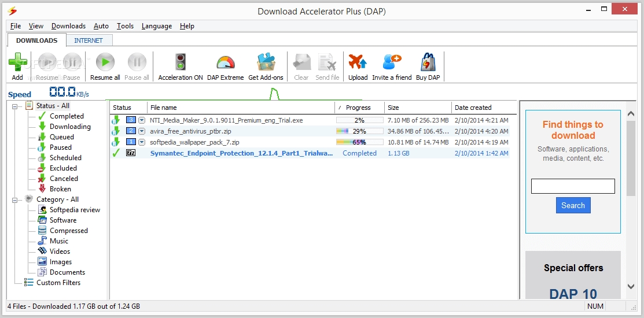
Task: Select the Canceled status filter
Action: (x=64, y=179)
